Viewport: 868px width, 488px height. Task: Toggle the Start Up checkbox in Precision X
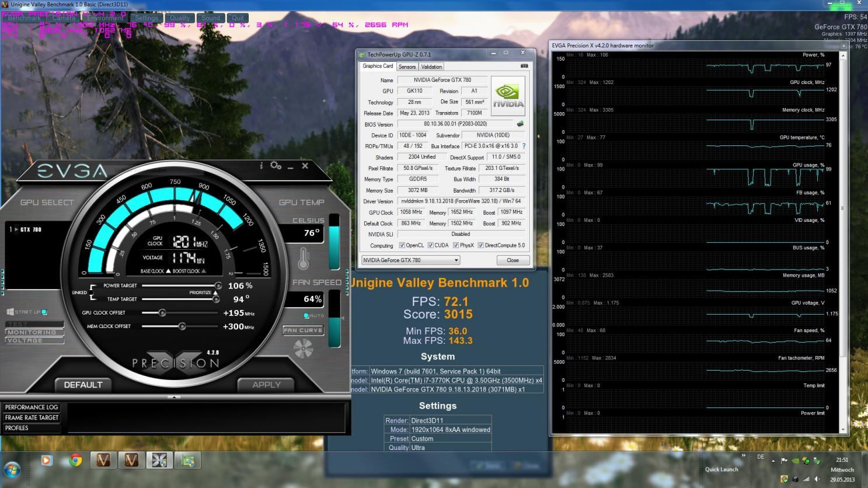[44, 312]
